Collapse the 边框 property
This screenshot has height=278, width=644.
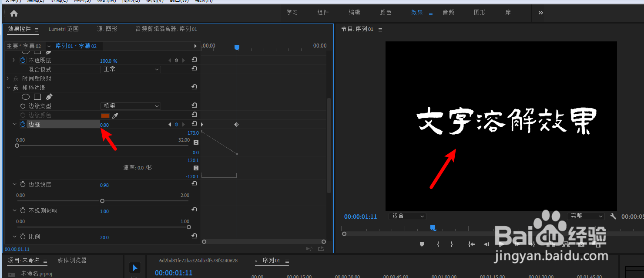tap(14, 124)
